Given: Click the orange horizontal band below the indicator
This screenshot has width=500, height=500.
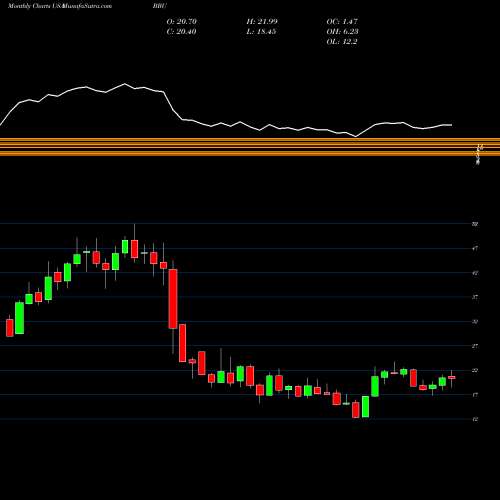Looking at the screenshot, I should 250,147.
